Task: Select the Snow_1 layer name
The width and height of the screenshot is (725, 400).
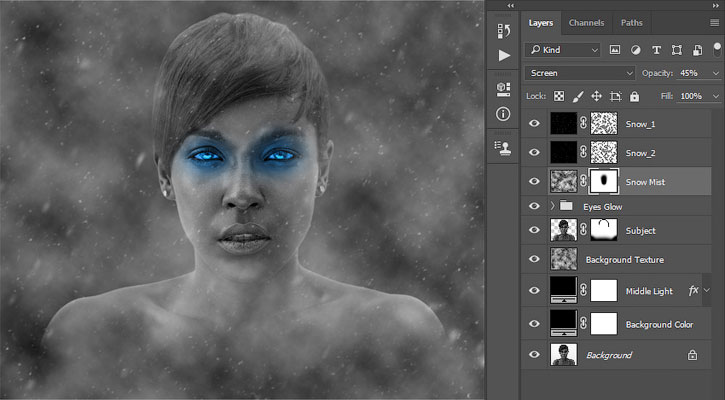Action: [x=640, y=124]
